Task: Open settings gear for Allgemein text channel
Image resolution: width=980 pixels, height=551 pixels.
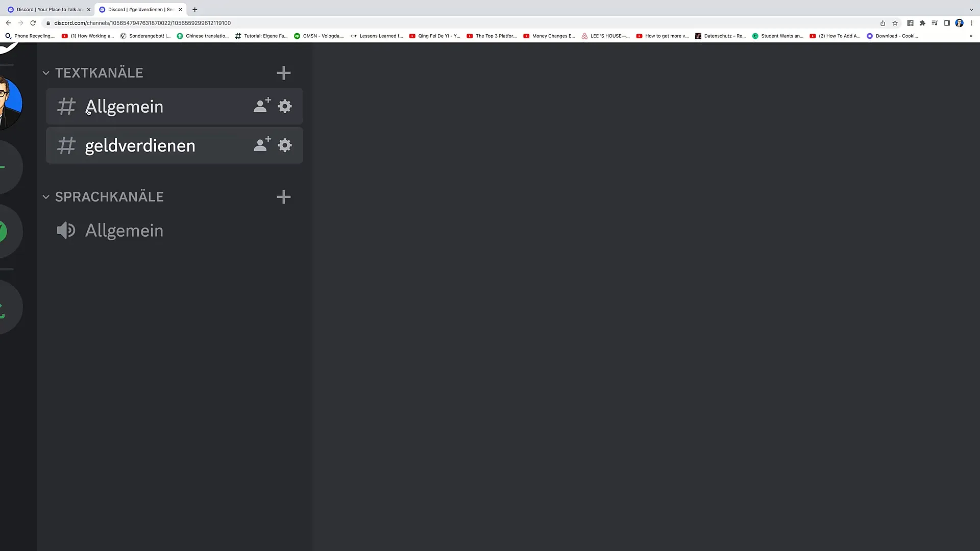Action: tap(285, 106)
